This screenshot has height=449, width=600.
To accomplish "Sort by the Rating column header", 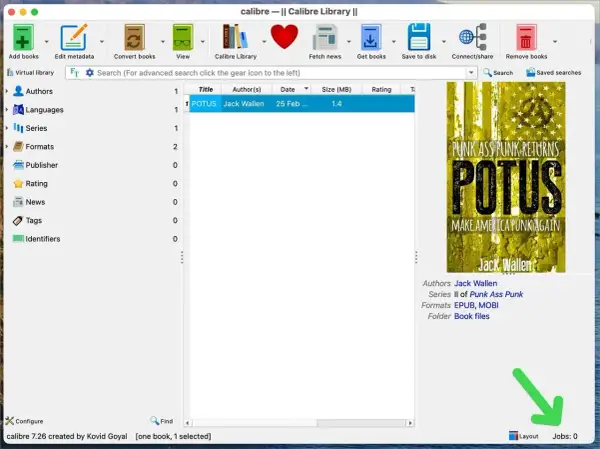I will pos(381,89).
